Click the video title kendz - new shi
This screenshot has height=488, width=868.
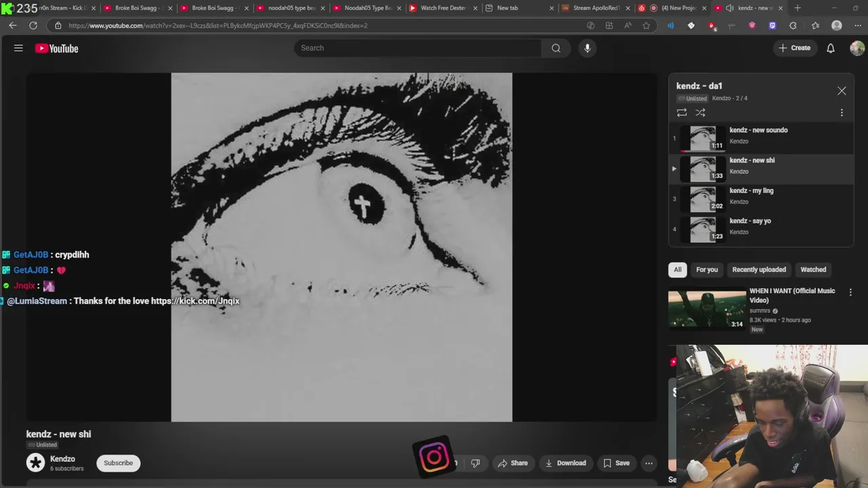click(58, 434)
